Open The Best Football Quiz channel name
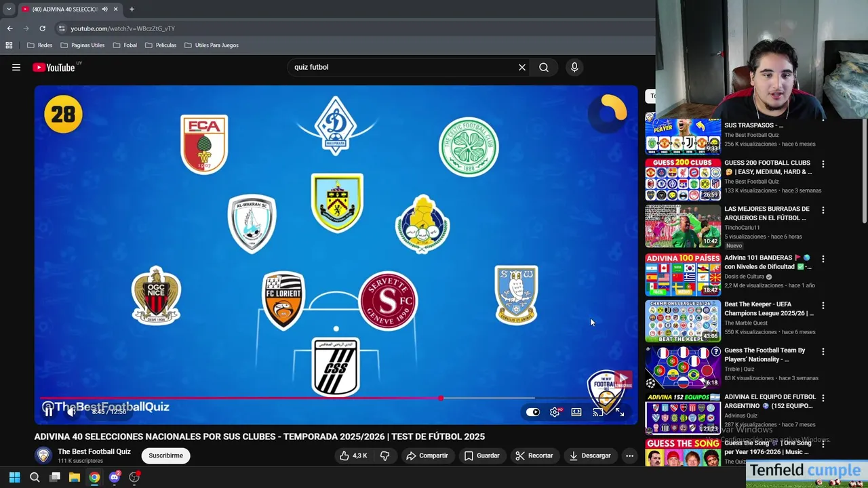Image resolution: width=868 pixels, height=488 pixels. click(x=94, y=451)
